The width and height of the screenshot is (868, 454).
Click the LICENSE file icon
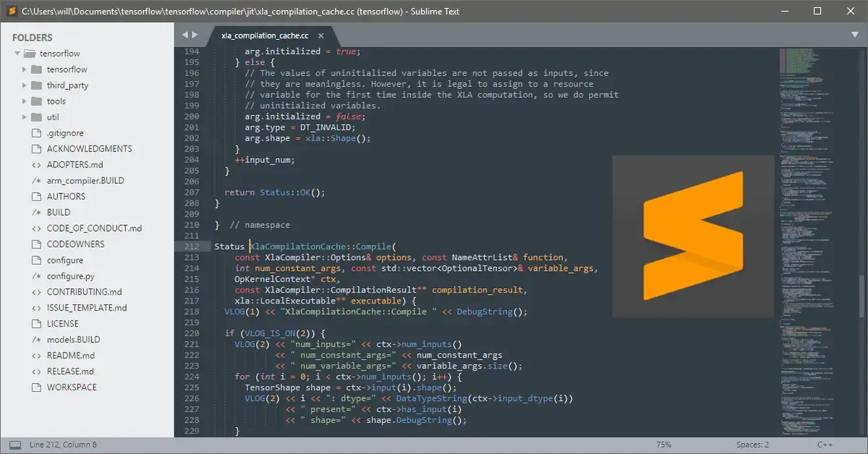coord(37,324)
